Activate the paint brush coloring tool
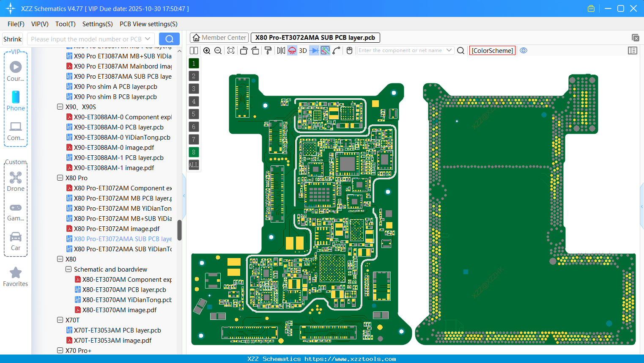This screenshot has height=363, width=644. tap(267, 50)
